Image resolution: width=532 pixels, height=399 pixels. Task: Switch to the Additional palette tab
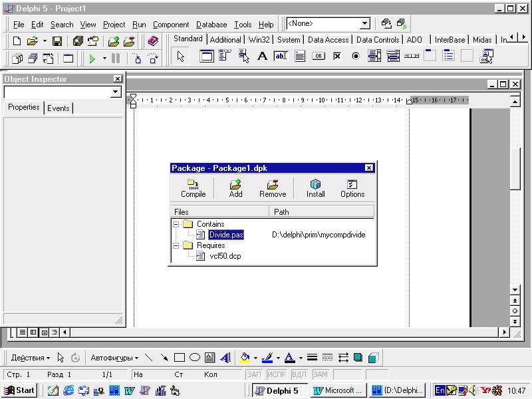[225, 40]
